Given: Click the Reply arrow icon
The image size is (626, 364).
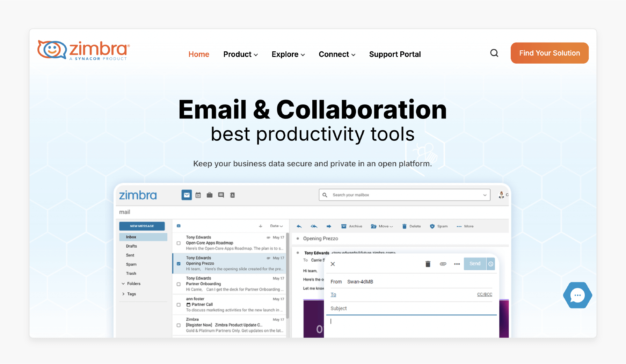Looking at the screenshot, I should [299, 226].
